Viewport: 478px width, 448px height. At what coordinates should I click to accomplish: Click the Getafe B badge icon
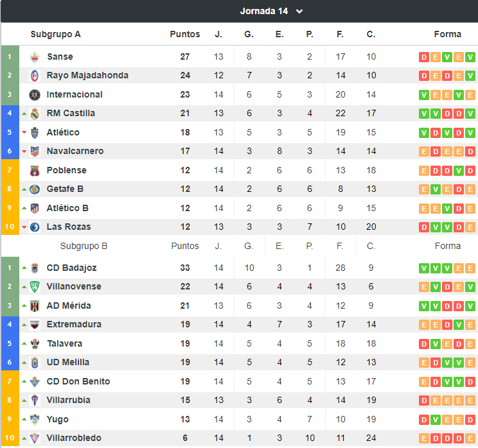tap(35, 189)
